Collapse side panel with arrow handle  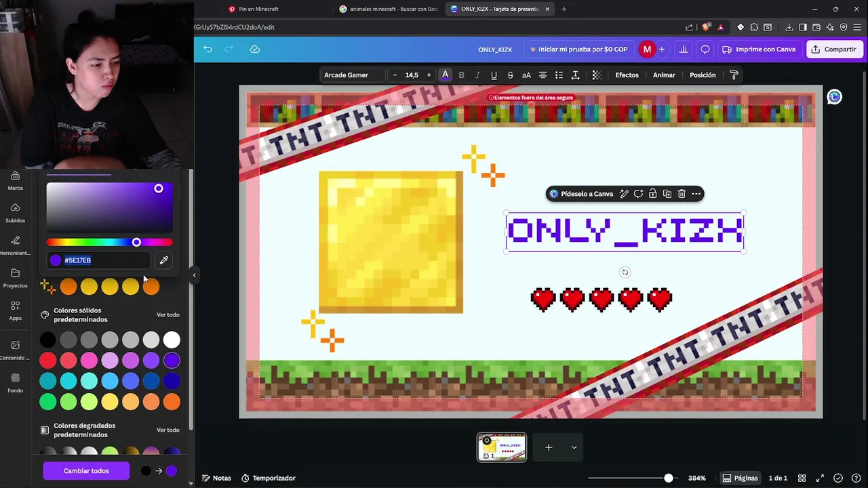(x=194, y=275)
